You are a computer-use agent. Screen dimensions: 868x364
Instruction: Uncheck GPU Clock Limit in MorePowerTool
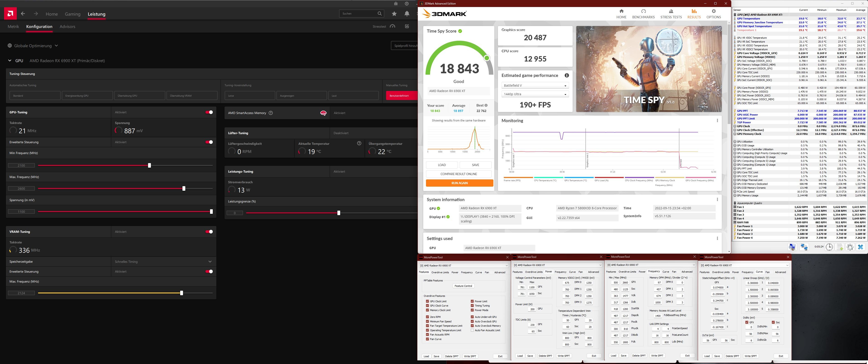coord(427,301)
